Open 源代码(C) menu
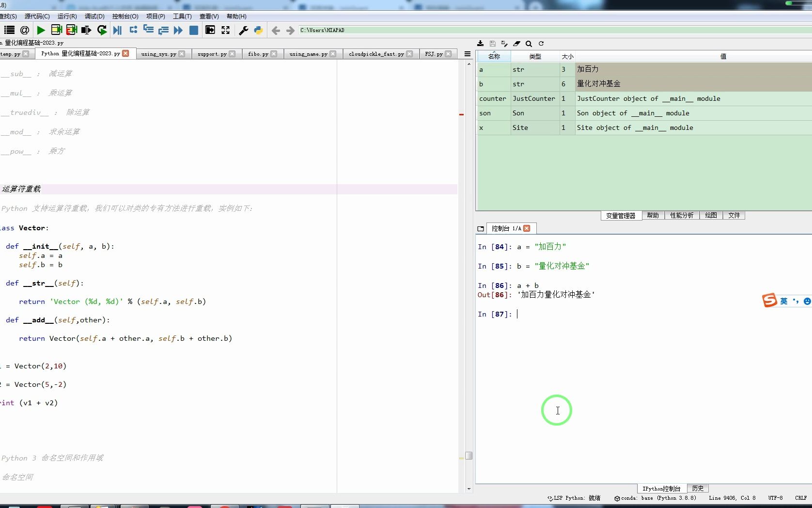Viewport: 812px width, 508px height. click(37, 16)
